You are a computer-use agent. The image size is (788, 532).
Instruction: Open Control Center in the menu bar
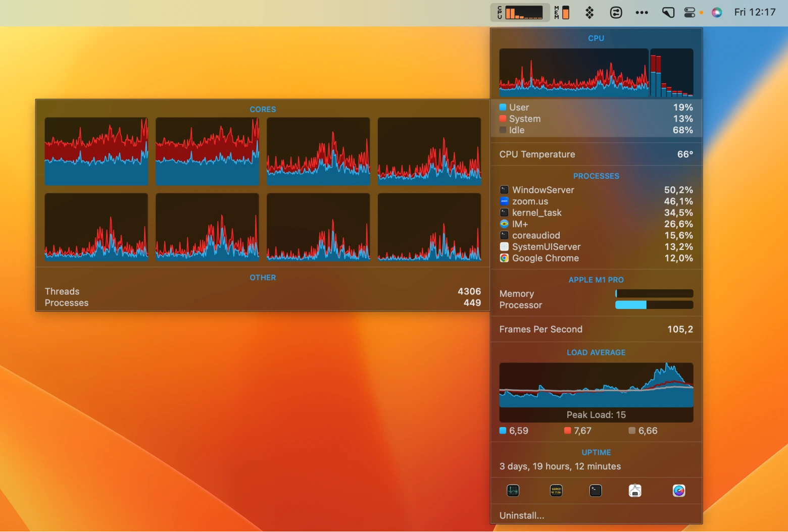pyautogui.click(x=689, y=13)
